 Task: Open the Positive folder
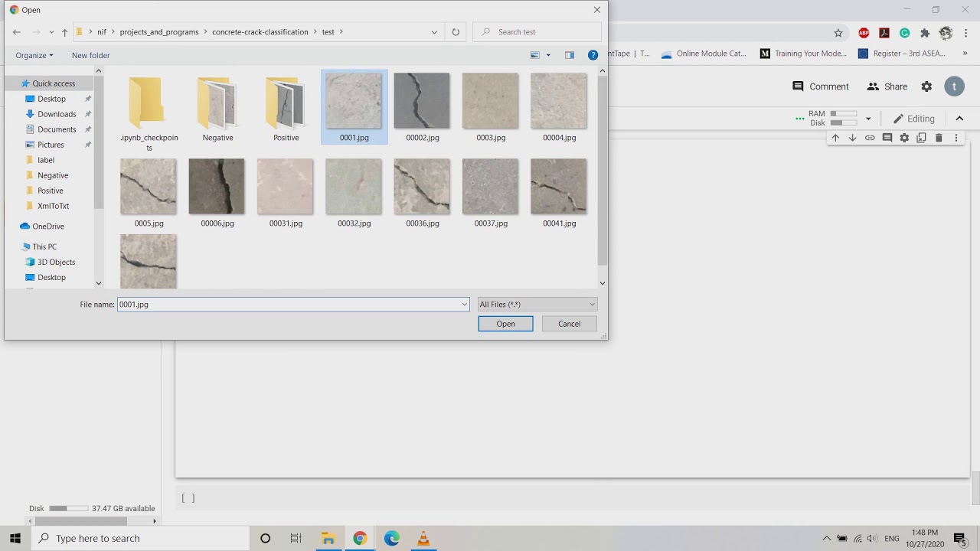[x=286, y=107]
